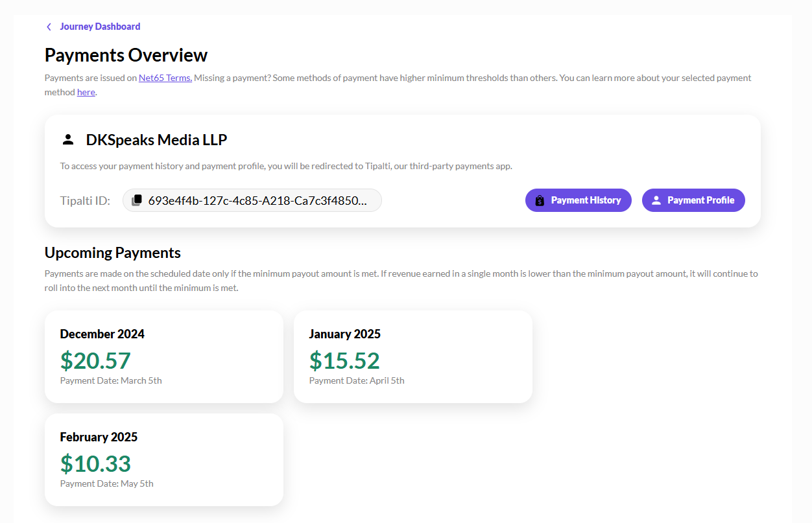Copy the Tipalti ID using the copy icon

(x=136, y=200)
